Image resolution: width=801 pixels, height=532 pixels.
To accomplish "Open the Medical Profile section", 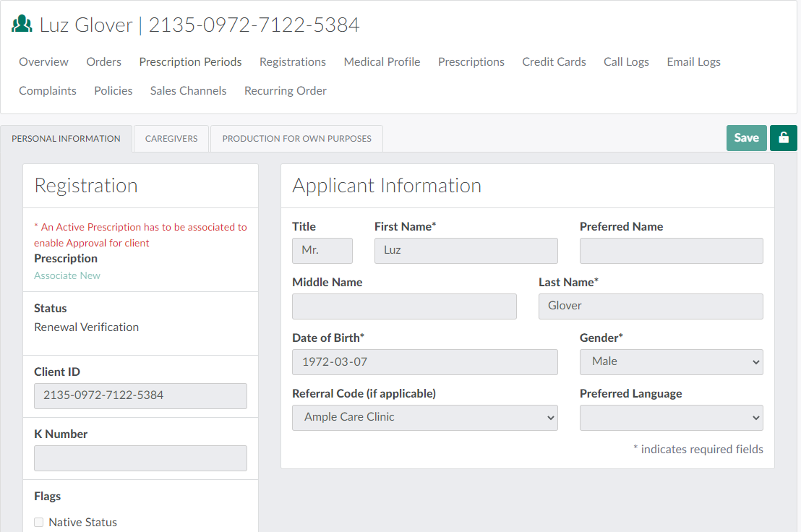I will (382, 62).
